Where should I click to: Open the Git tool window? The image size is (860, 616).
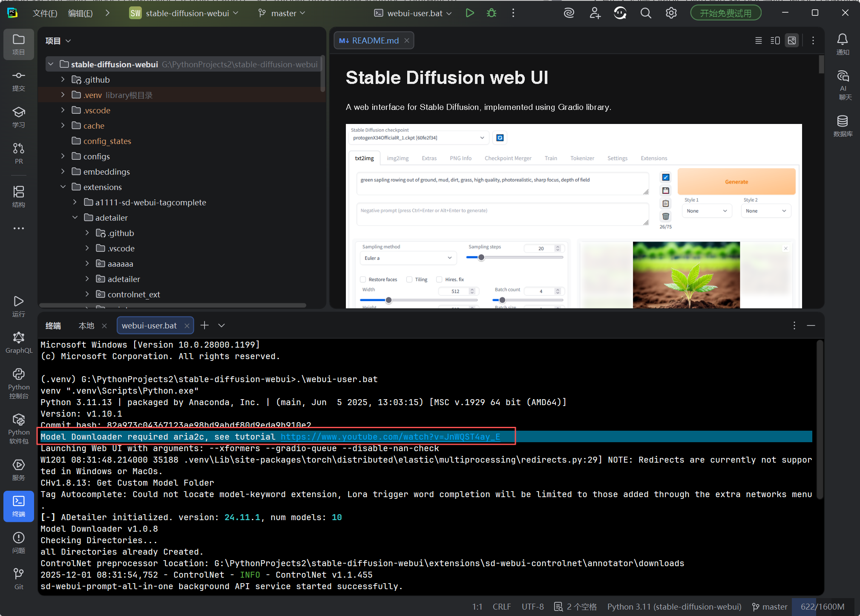pyautogui.click(x=18, y=578)
